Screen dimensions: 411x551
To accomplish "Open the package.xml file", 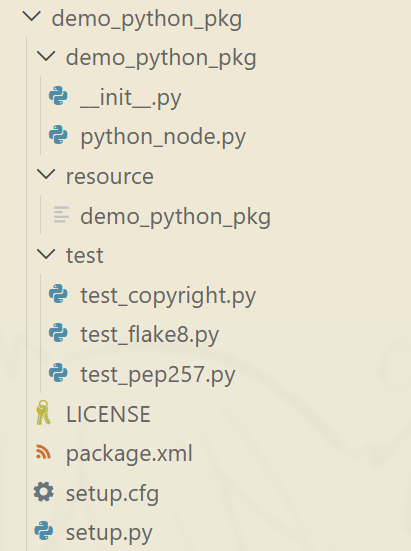I will [x=129, y=453].
